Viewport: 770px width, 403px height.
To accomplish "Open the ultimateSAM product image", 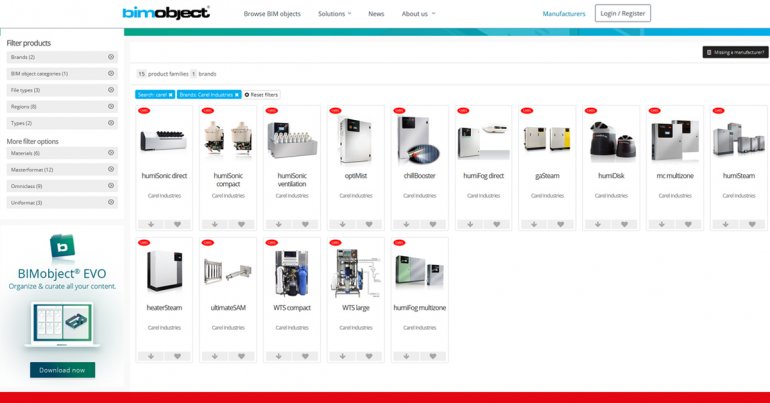I will click(228, 271).
